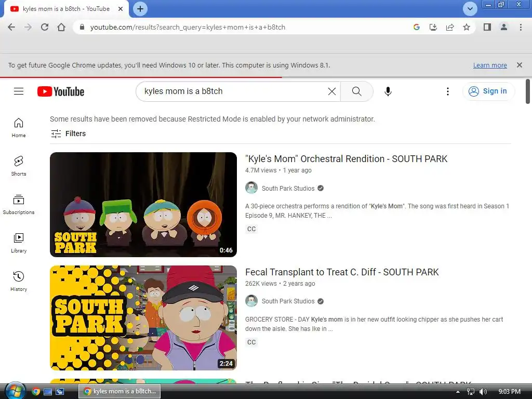Open Subscriptions in the sidebar
Image resolution: width=532 pixels, height=399 pixels.
[19, 205]
